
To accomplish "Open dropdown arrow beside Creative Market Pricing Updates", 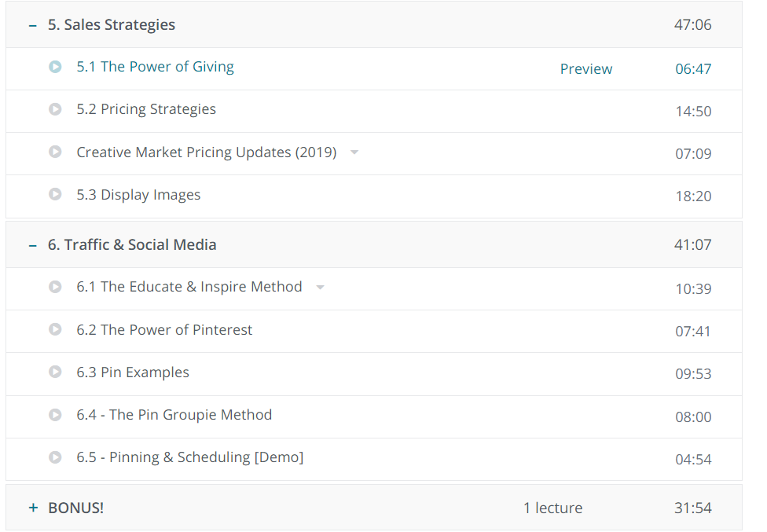I will tap(354, 152).
